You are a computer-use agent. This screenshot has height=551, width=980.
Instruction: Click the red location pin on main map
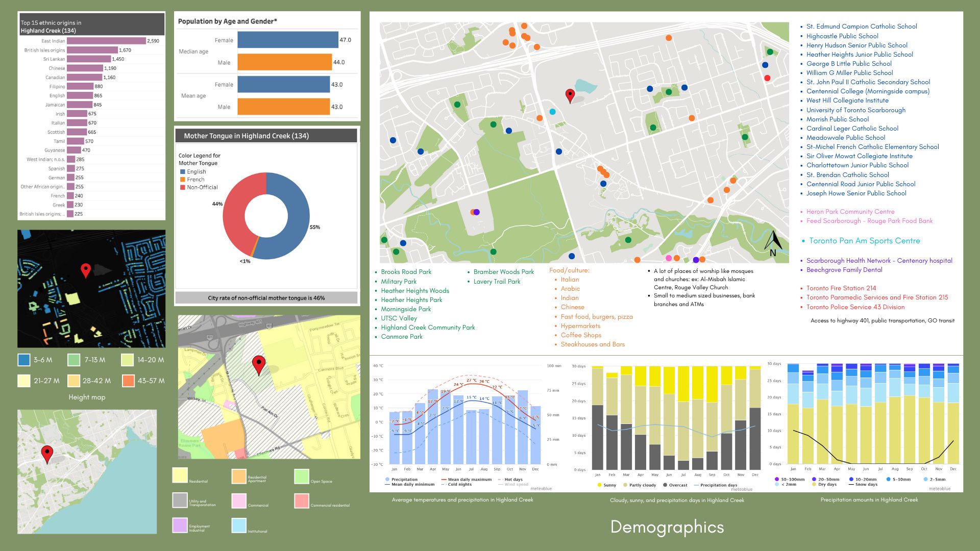pos(570,95)
